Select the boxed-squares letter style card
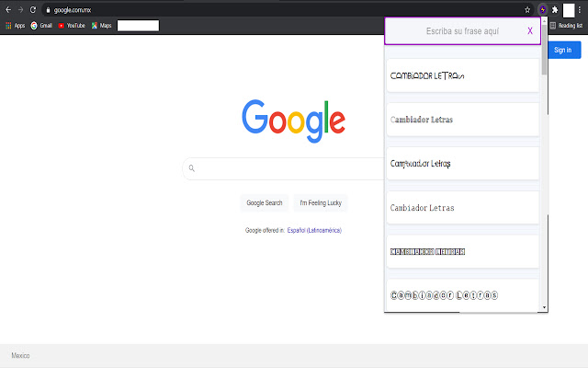Viewport: 588px width, 368px height. (463, 251)
